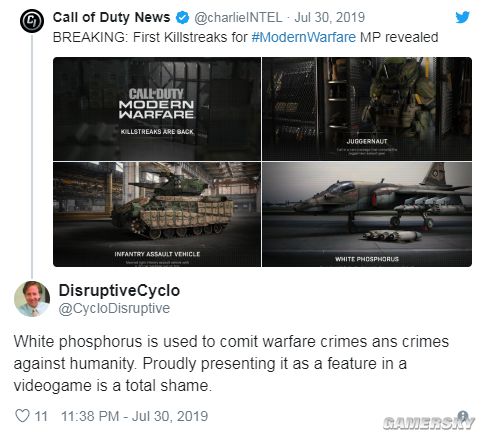Click the 11 likes count
Image resolution: width=481 pixels, height=435 pixels.
[x=41, y=416]
